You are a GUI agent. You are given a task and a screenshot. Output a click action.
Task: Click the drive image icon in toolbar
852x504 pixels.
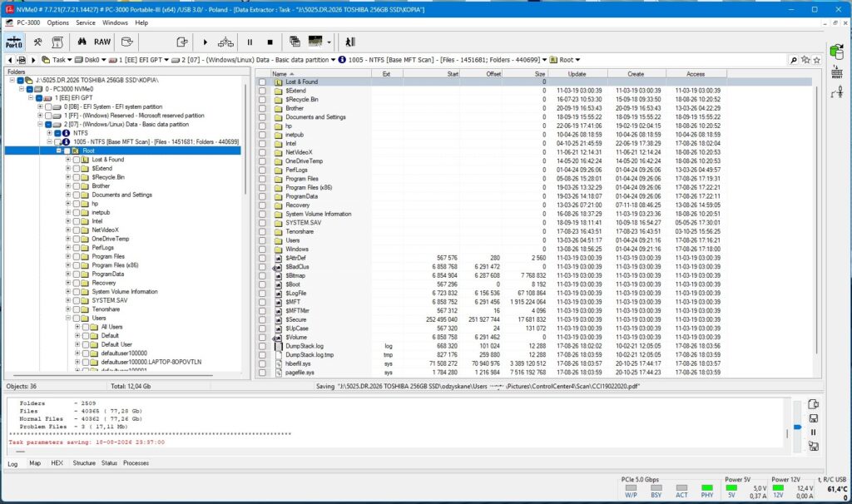point(127,42)
